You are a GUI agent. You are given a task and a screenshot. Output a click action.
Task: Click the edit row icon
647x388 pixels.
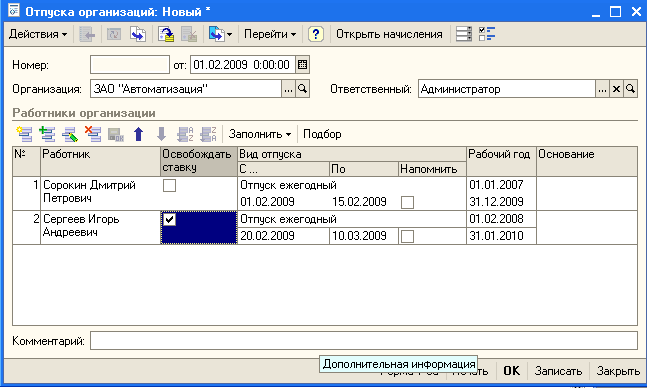(x=70, y=134)
